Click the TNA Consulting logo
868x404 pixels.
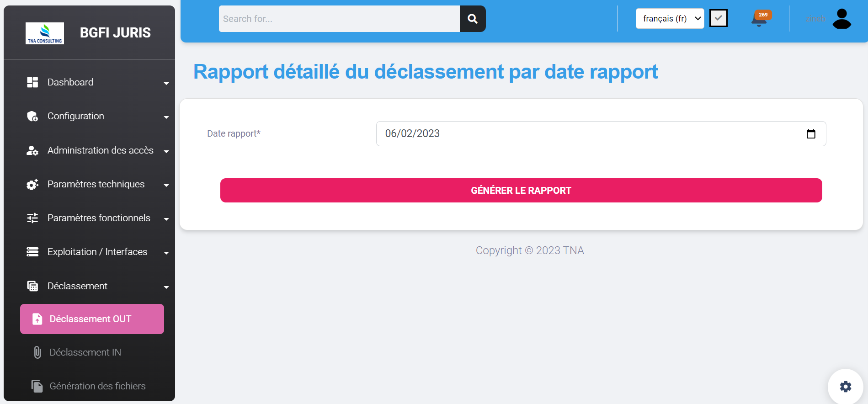coord(45,33)
